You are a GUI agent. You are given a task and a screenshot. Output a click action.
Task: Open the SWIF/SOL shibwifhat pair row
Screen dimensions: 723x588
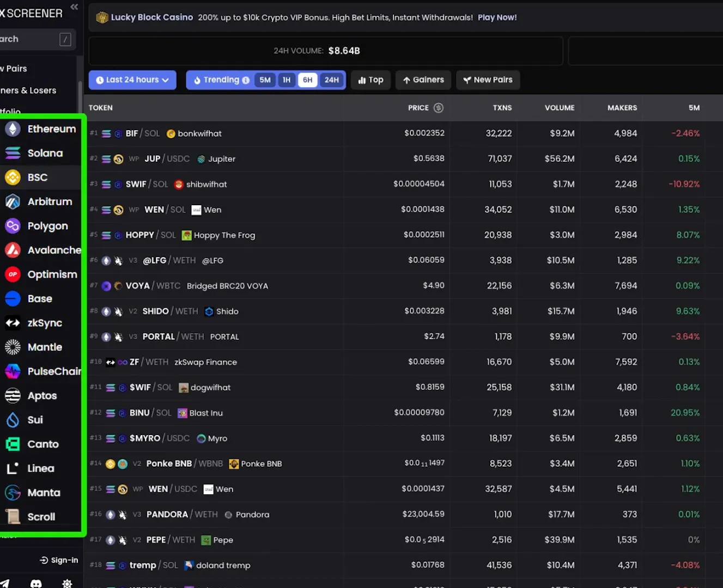(403, 184)
